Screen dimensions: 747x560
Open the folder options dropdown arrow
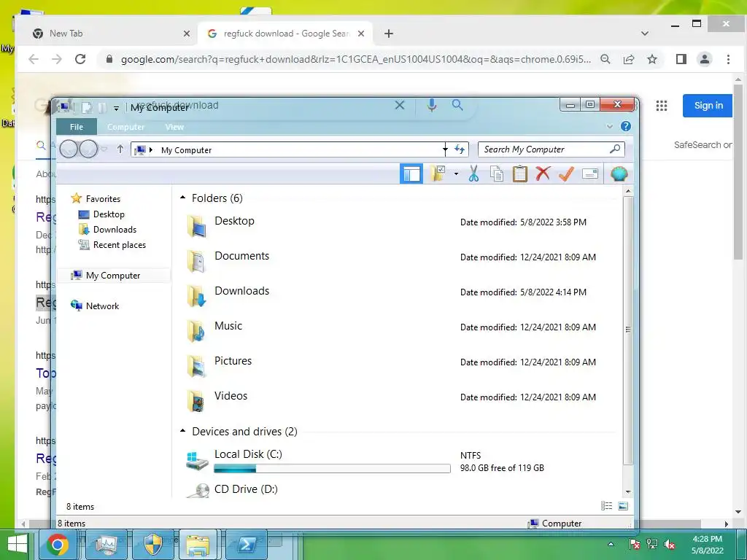(x=456, y=174)
